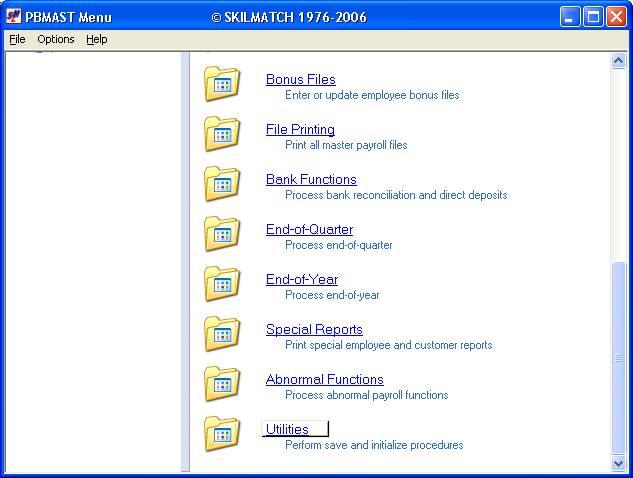Click the scrollbar down arrow
The height and width of the screenshot is (478, 633).
(x=618, y=463)
